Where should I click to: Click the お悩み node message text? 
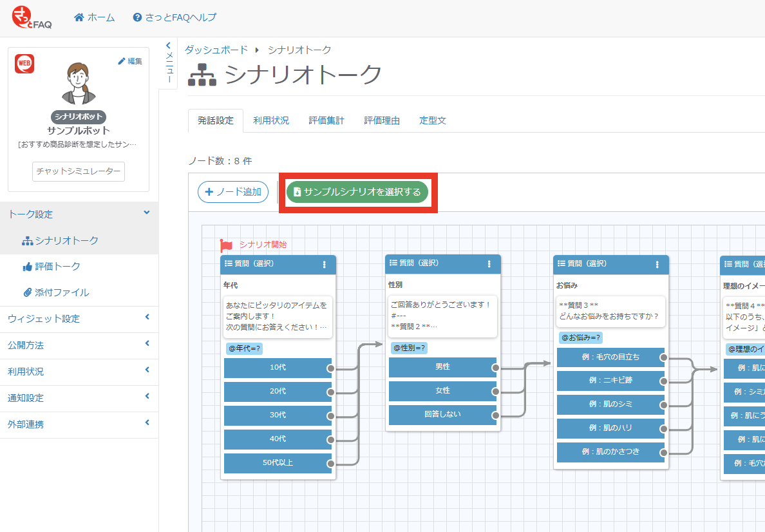coord(610,311)
